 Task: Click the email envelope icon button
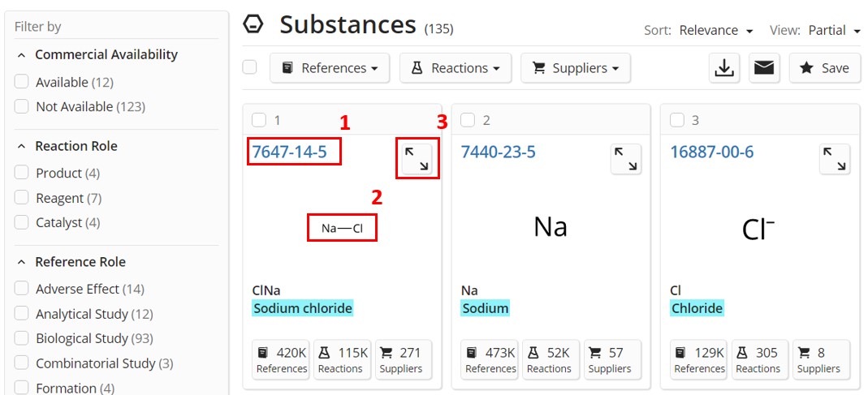(765, 68)
